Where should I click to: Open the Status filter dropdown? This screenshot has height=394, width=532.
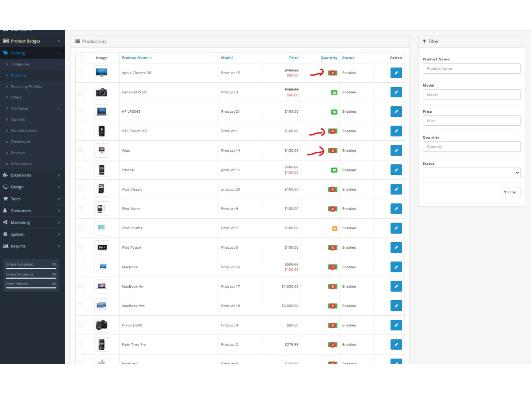(471, 173)
